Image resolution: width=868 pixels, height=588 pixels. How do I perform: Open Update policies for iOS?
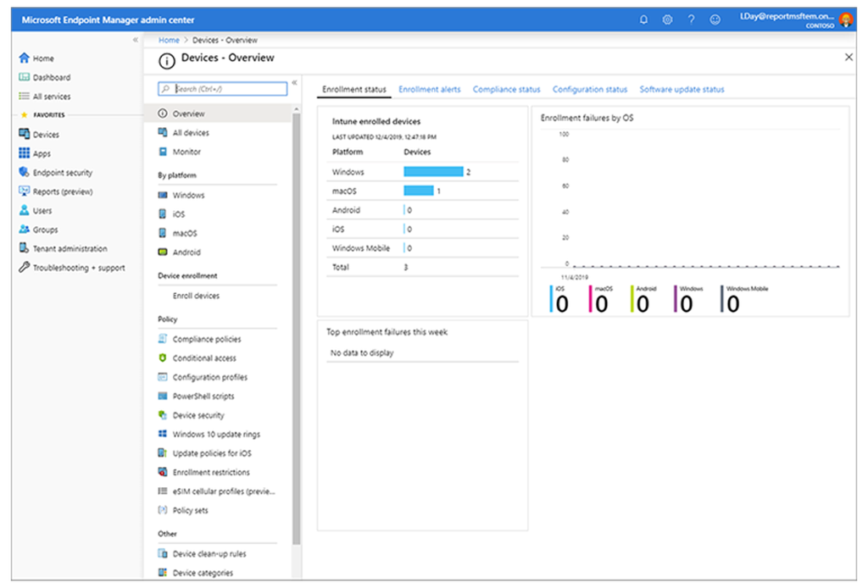tap(212, 453)
